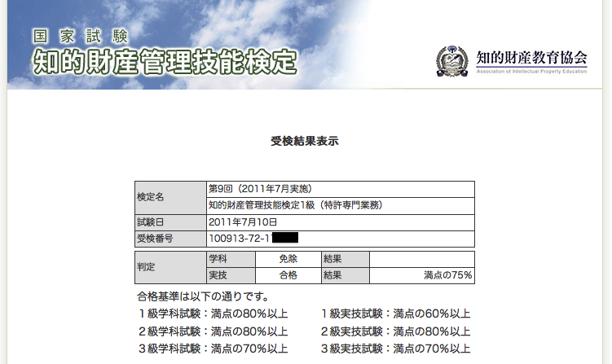Click the 試験日 label cell
Image resolution: width=612 pixels, height=364 pixels.
coord(170,222)
